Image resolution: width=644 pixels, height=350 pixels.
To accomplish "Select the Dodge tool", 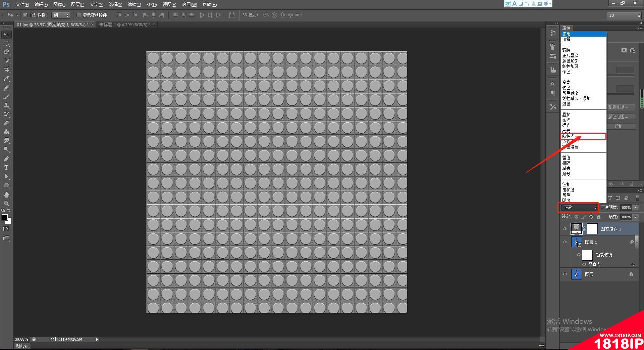I will pyautogui.click(x=6, y=149).
